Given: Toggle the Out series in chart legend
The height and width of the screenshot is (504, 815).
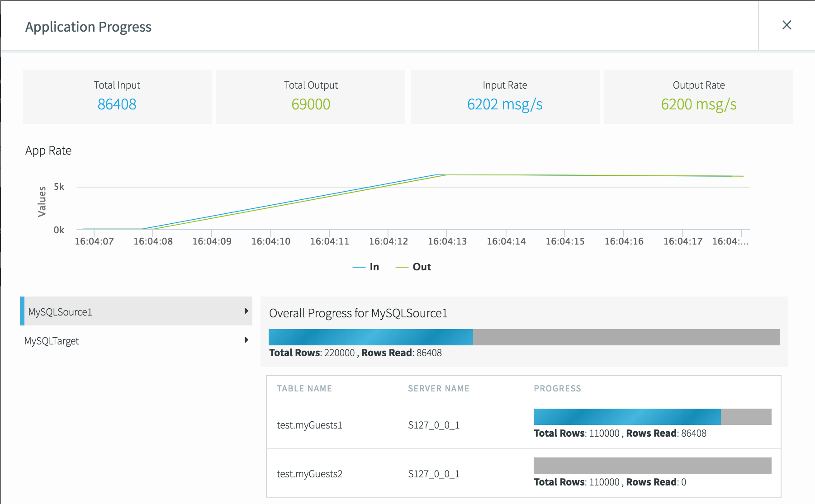Looking at the screenshot, I should point(414,267).
